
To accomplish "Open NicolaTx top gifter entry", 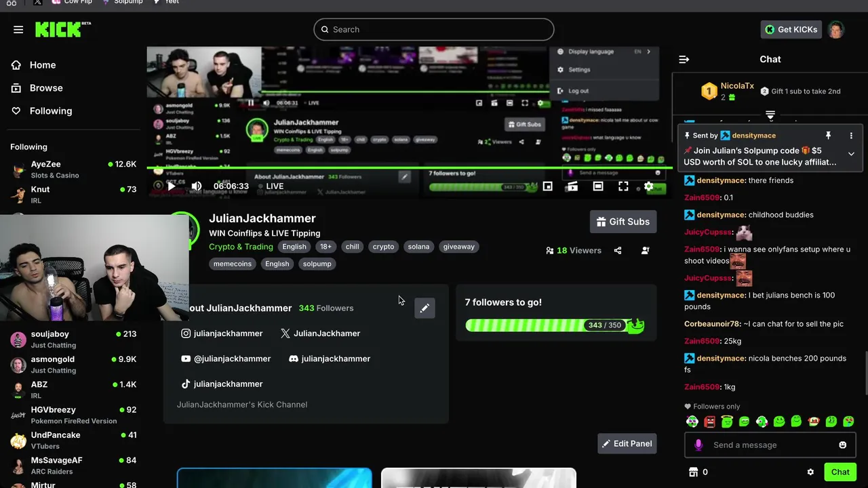I will (728, 91).
